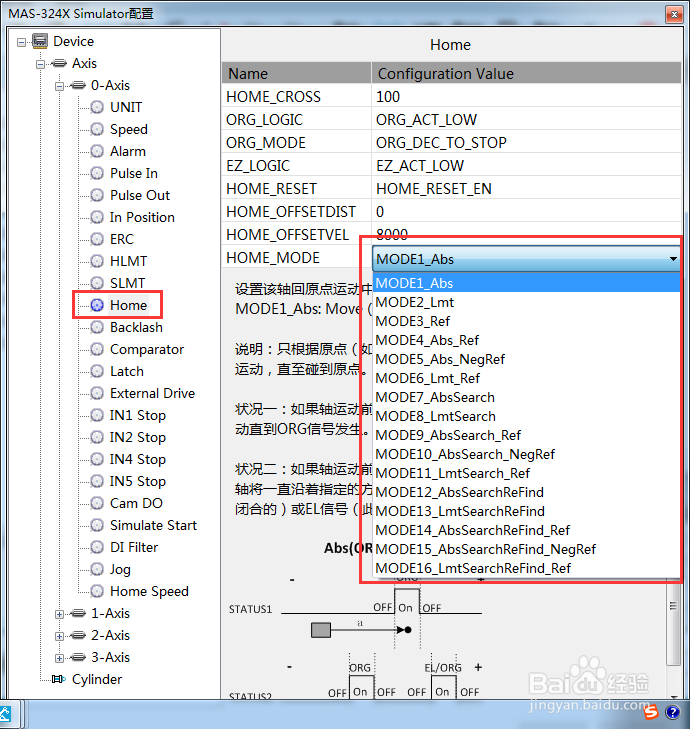Click the highlighted Home gear icon
690x729 pixels.
97,305
